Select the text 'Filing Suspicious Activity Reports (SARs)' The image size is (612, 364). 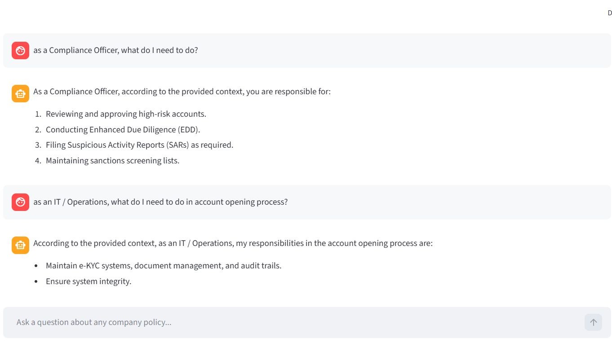click(x=139, y=145)
